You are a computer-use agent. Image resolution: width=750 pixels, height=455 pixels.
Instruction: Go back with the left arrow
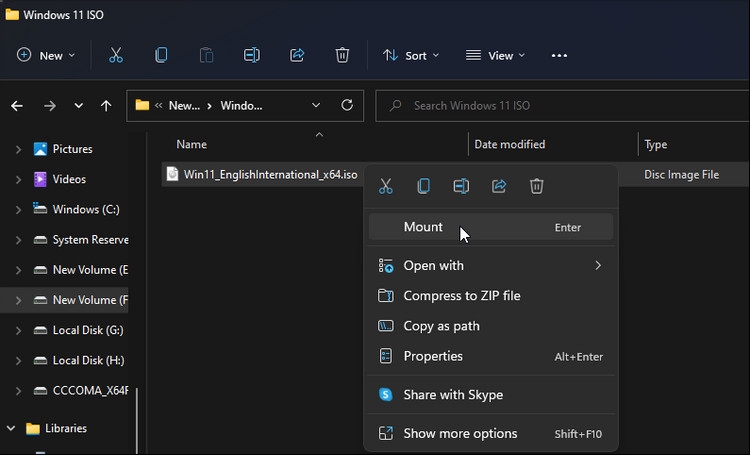(17, 106)
